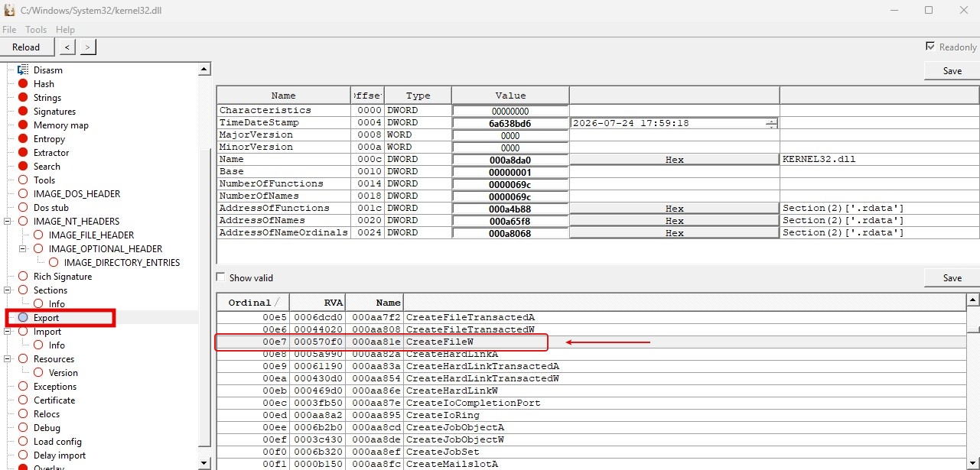
Task: Click the Disasm icon in the sidebar tree
Action: [x=23, y=70]
